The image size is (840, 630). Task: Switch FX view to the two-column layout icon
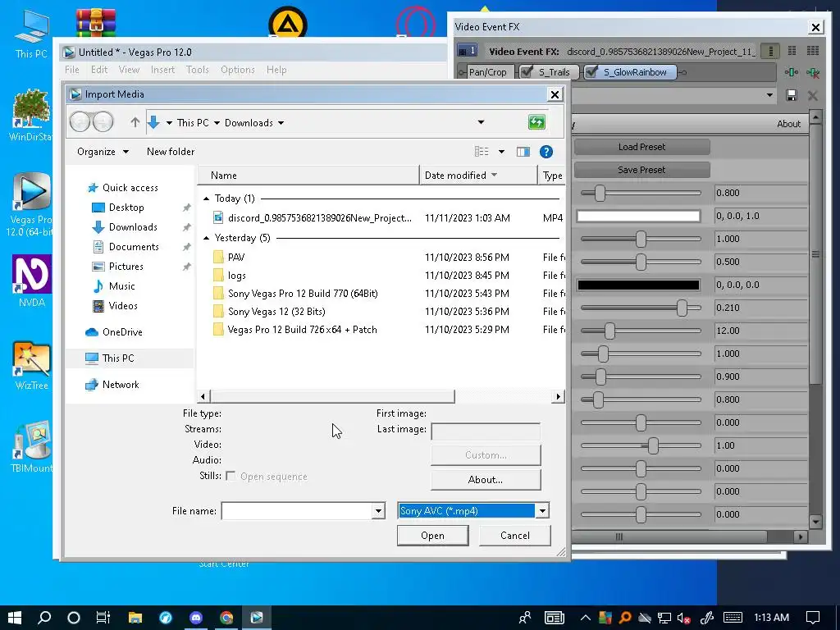tap(792, 51)
